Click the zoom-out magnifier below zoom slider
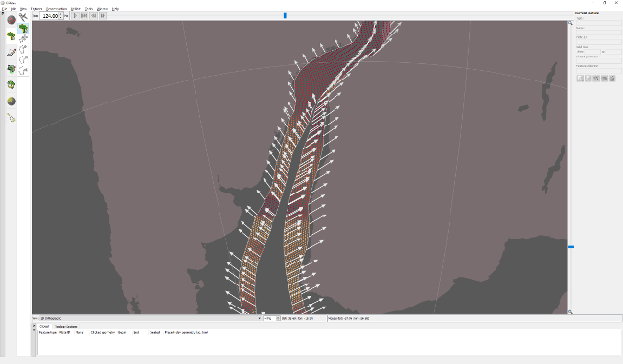 [570, 312]
